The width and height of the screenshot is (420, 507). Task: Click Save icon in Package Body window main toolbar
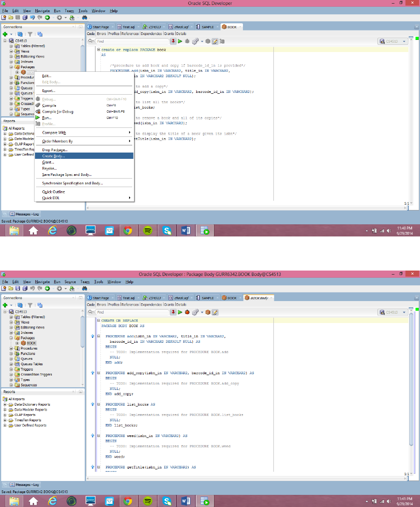tap(17, 288)
